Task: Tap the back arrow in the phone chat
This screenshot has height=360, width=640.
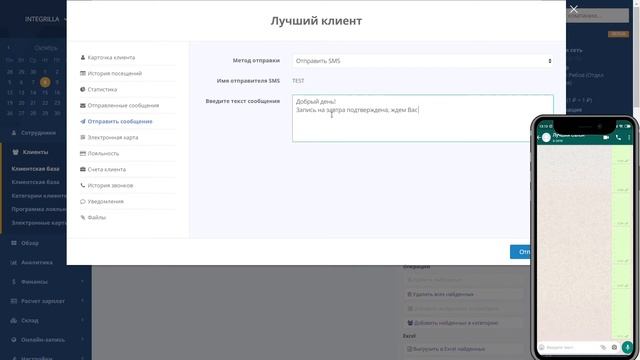Action: [539, 138]
